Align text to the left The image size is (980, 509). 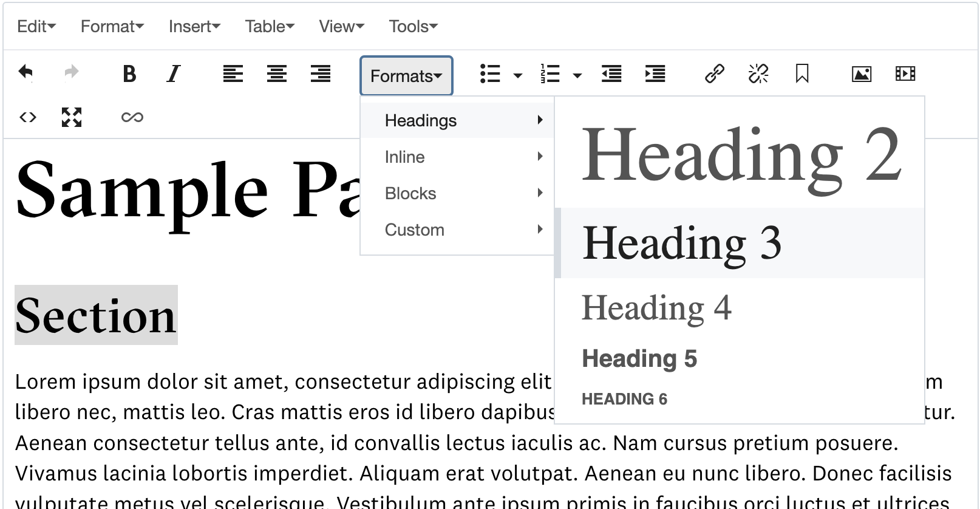tap(233, 74)
